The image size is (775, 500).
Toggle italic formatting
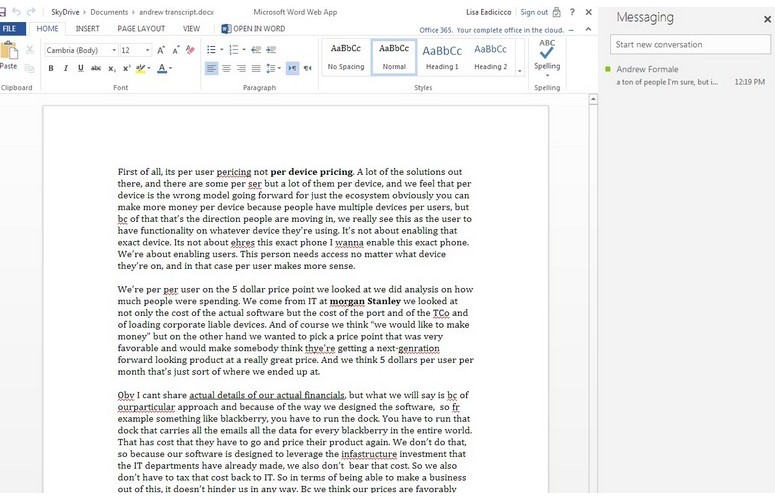pos(66,68)
